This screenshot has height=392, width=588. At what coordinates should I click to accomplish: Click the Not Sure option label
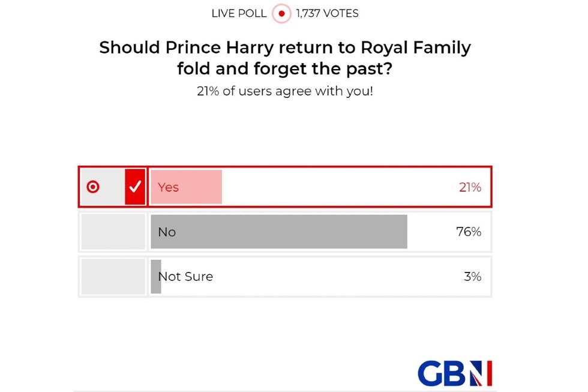[185, 276]
